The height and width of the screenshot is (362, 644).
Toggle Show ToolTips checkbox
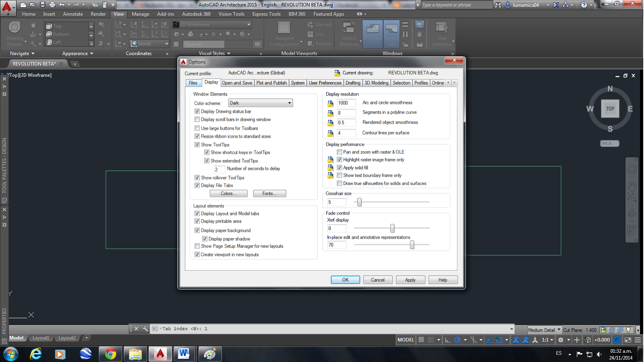(x=197, y=145)
